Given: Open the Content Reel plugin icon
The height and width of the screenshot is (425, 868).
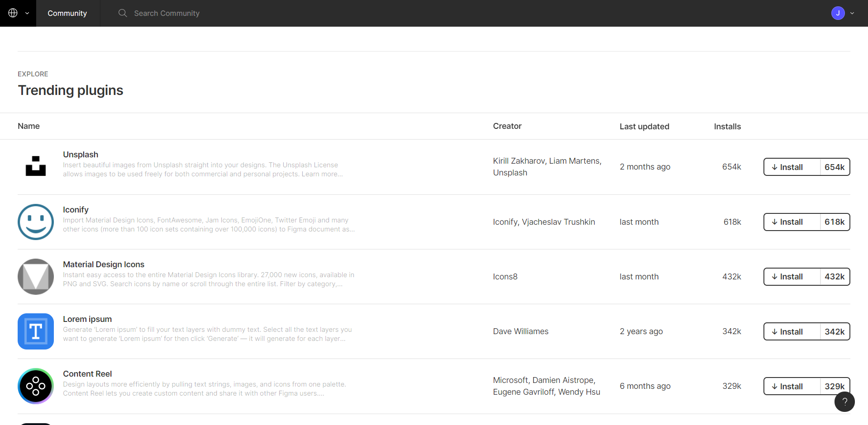Looking at the screenshot, I should click(x=36, y=386).
